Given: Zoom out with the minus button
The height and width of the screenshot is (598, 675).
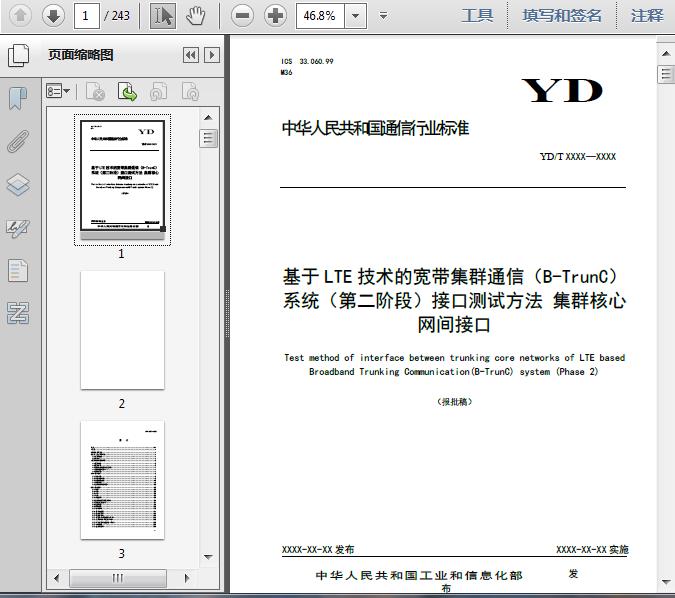Looking at the screenshot, I should tap(242, 16).
